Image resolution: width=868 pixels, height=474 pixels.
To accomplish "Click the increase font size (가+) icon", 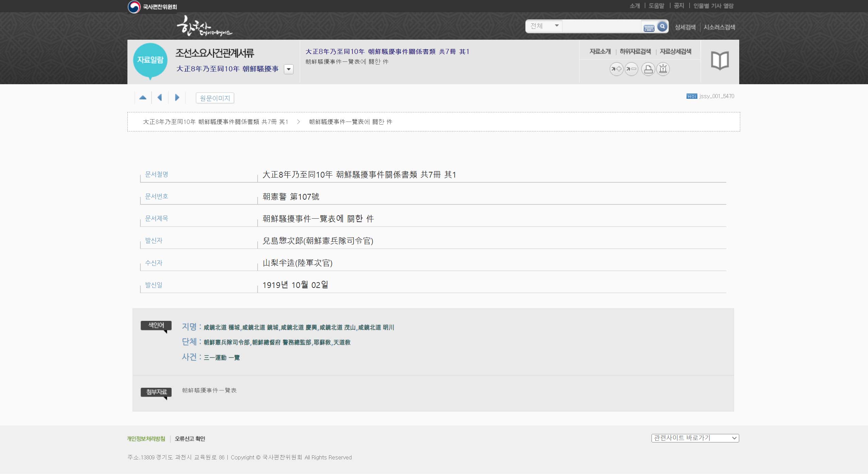I will [616, 69].
